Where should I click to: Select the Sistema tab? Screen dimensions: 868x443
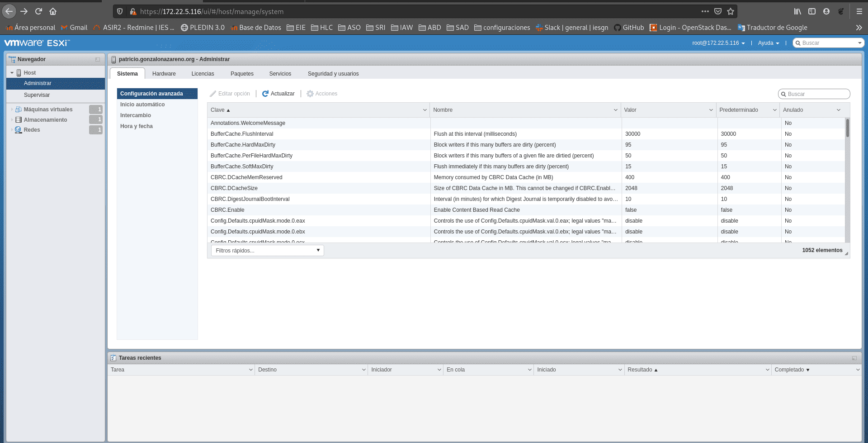127,74
